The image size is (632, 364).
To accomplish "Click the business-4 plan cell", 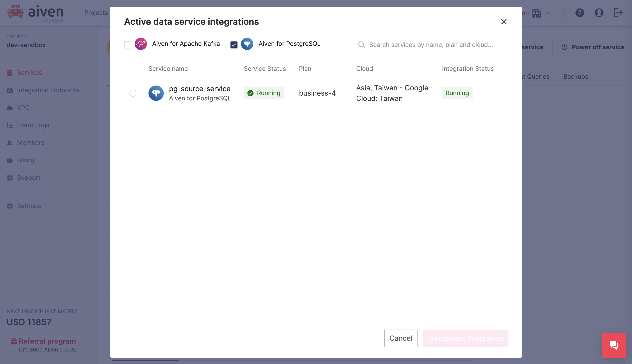I will [317, 93].
